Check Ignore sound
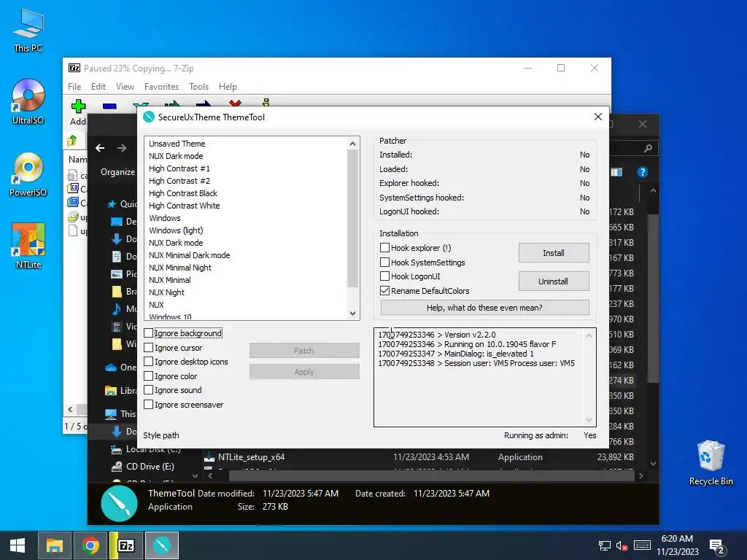This screenshot has width=747, height=560. click(x=149, y=390)
